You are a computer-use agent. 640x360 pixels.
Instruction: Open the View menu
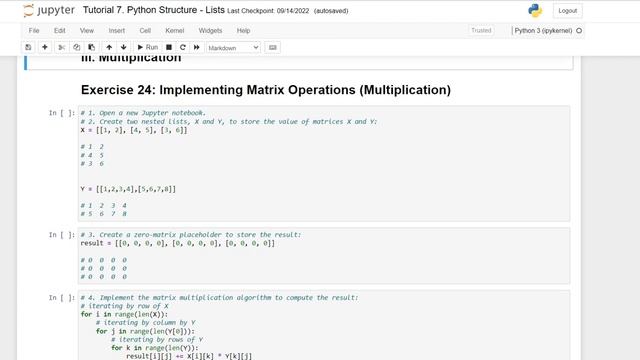pyautogui.click(x=87, y=31)
